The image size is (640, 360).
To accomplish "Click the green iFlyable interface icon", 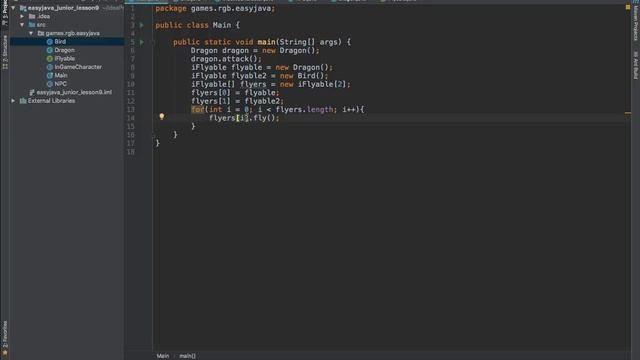I will click(x=50, y=58).
